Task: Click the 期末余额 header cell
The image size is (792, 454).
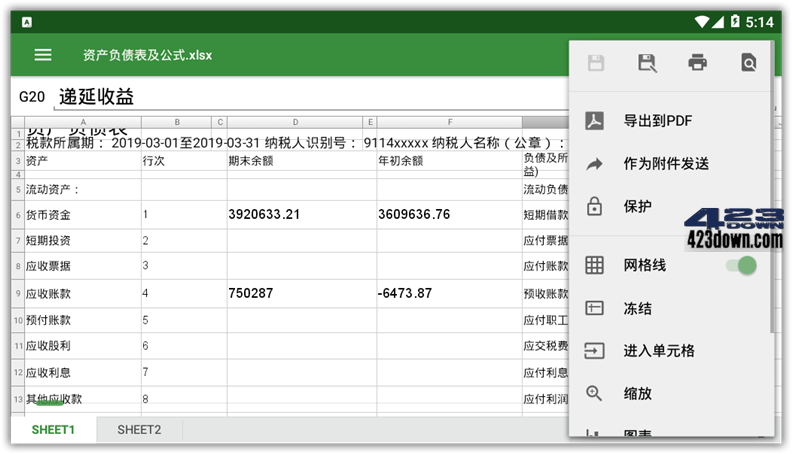Action: [302, 161]
